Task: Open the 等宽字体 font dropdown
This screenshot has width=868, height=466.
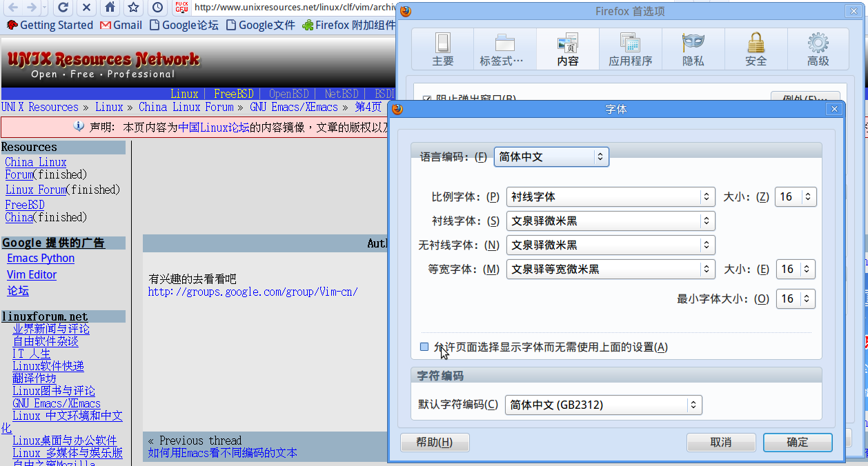Action: 611,269
